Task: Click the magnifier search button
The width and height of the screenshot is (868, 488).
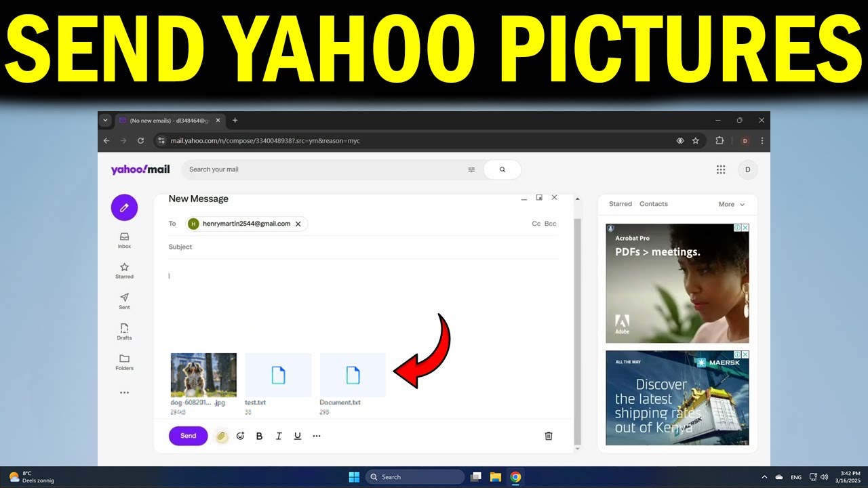Action: pos(502,169)
